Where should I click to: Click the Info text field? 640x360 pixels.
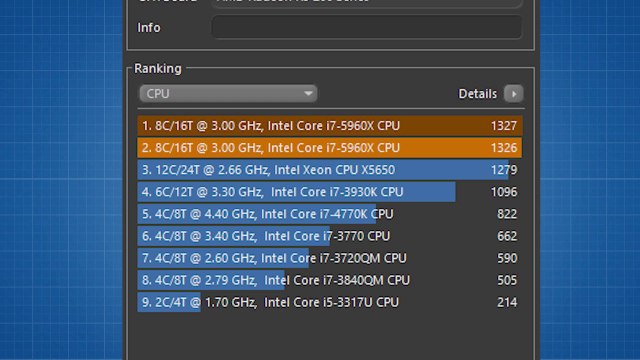(x=367, y=27)
